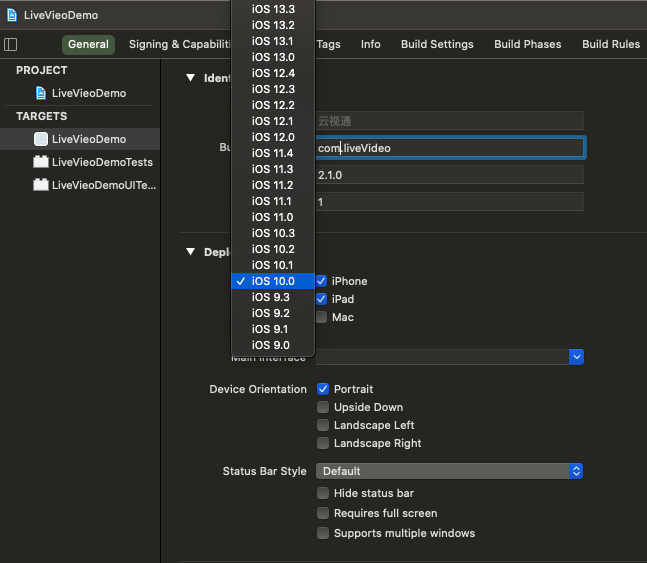Select iOS 9.0 deployment target
The width and height of the screenshot is (647, 563).
(x=272, y=345)
